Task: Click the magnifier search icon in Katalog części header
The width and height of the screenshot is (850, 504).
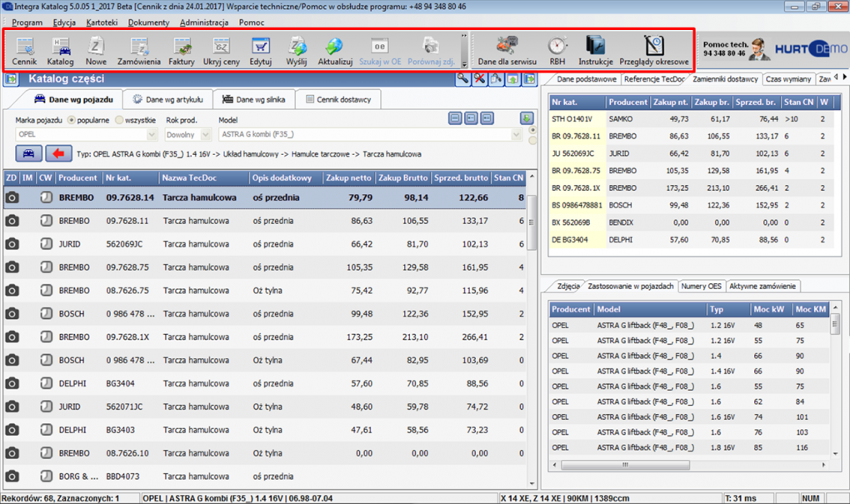Action: click(462, 79)
